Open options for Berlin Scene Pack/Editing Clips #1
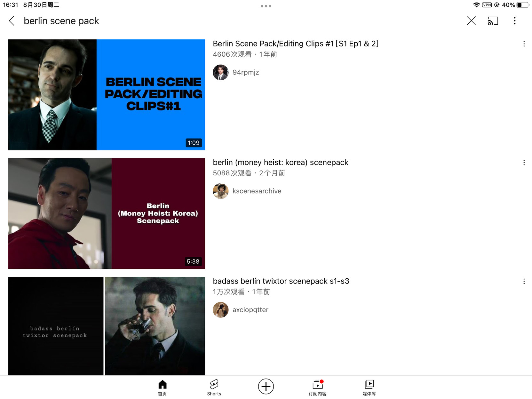532x399 pixels. (x=524, y=44)
